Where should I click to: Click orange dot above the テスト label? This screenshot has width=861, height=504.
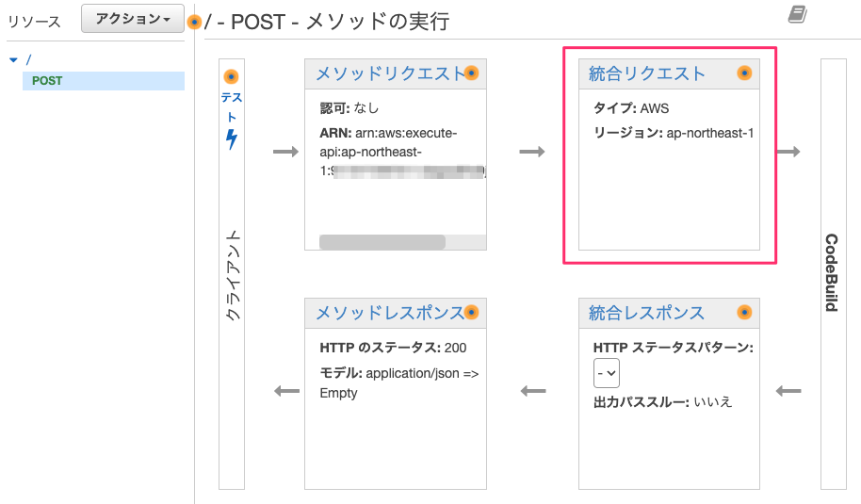[231, 76]
